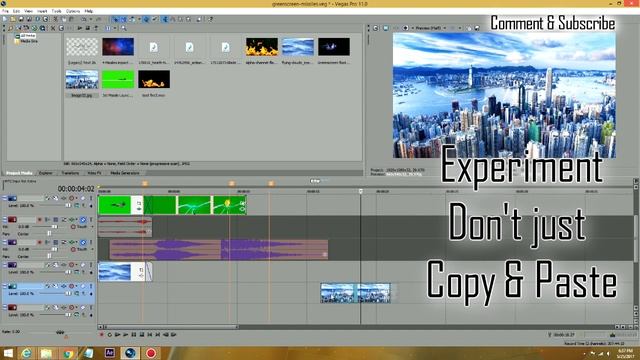Open the Insert menu

pyautogui.click(x=42, y=11)
